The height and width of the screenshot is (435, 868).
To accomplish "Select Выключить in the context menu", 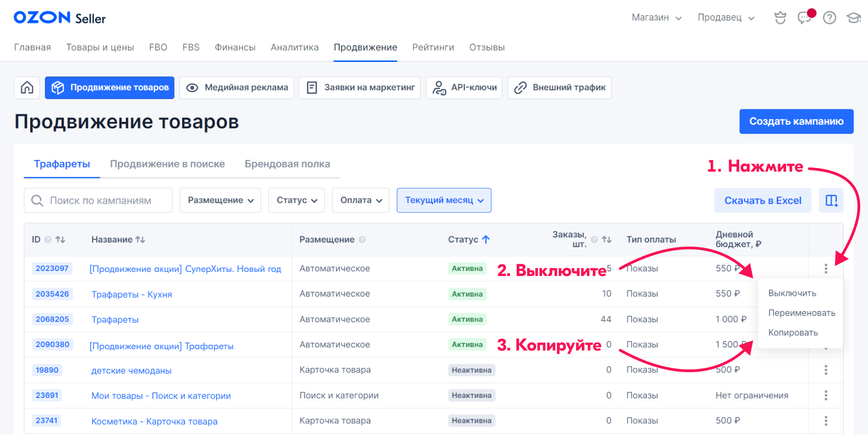I will pyautogui.click(x=792, y=293).
